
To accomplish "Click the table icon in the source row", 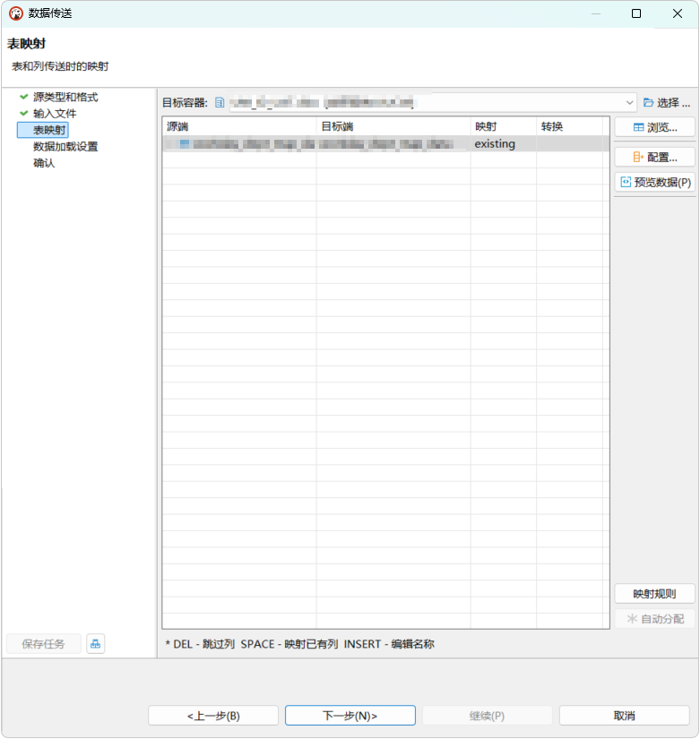I will tap(185, 143).
